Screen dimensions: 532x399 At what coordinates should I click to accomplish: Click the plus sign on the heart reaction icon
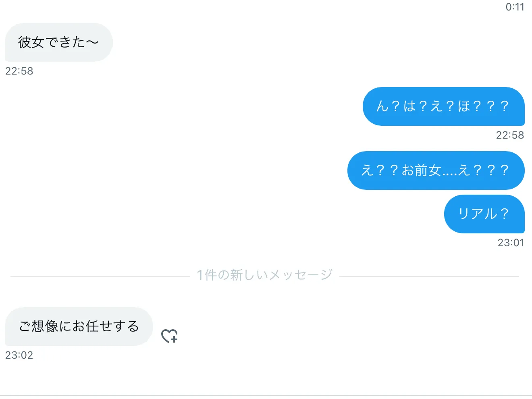coord(174,339)
